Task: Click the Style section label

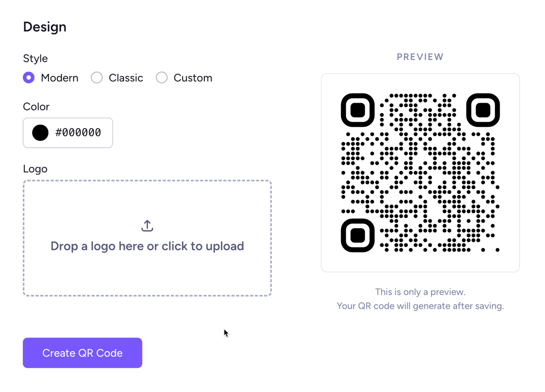Action: point(35,58)
